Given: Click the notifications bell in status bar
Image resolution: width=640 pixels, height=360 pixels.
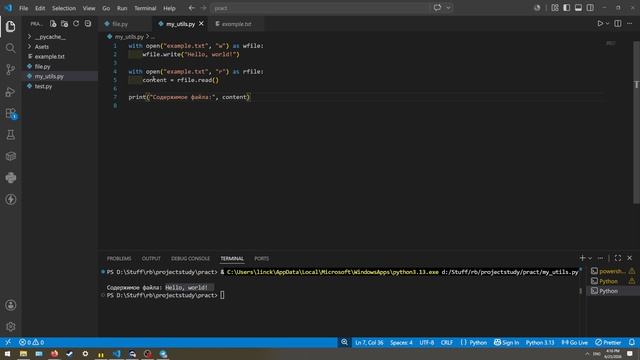Looking at the screenshot, I should (631, 342).
